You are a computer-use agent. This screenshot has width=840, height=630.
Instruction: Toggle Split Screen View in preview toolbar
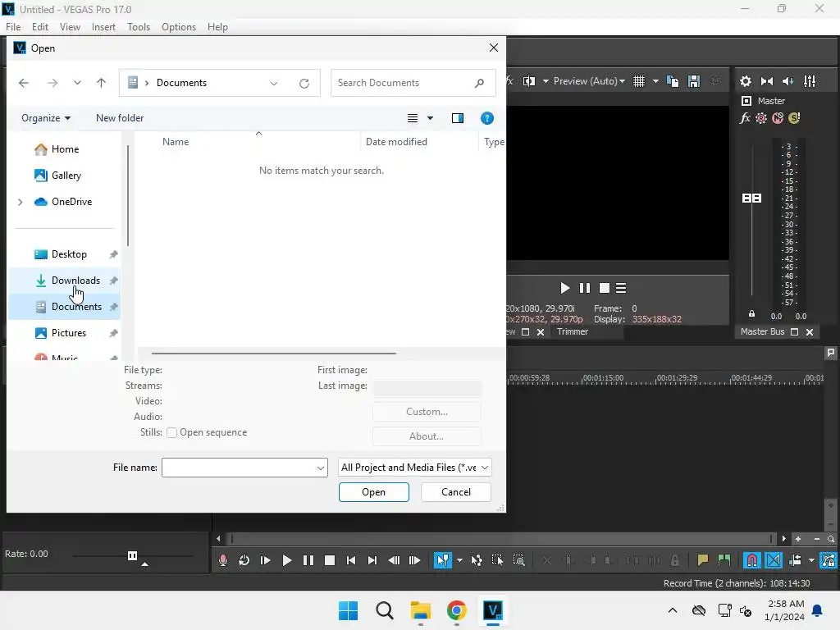[x=529, y=81]
